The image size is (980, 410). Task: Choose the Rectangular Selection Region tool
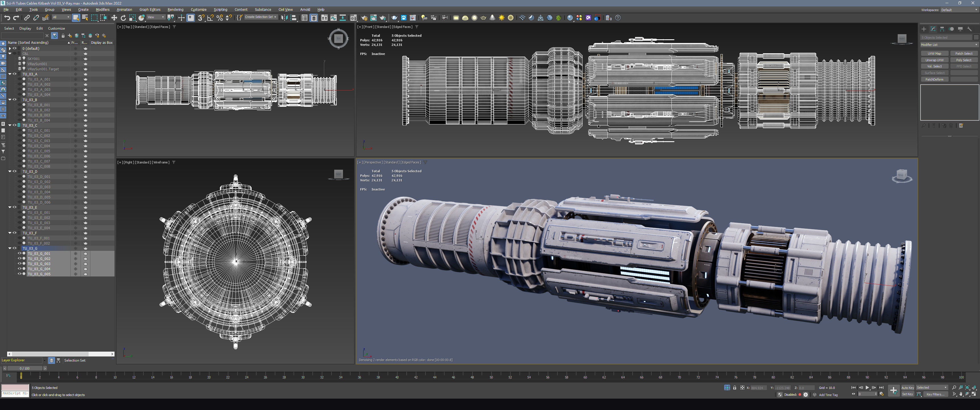tap(94, 18)
